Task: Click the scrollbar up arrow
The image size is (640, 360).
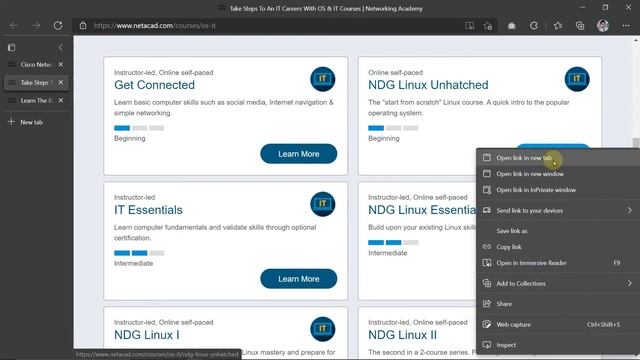Action: pos(636,40)
